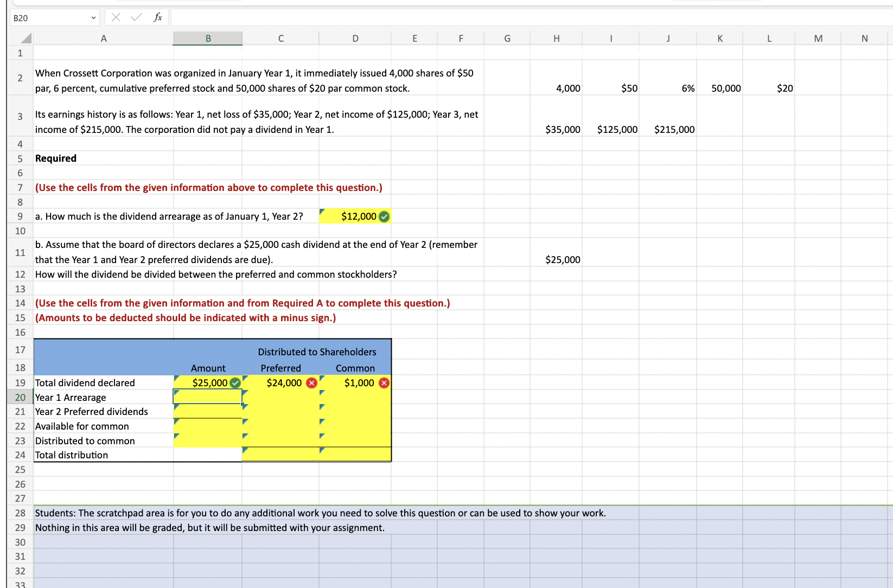This screenshot has width=893, height=588.
Task: Click into the formula bar input
Action: pyautogui.click(x=532, y=17)
